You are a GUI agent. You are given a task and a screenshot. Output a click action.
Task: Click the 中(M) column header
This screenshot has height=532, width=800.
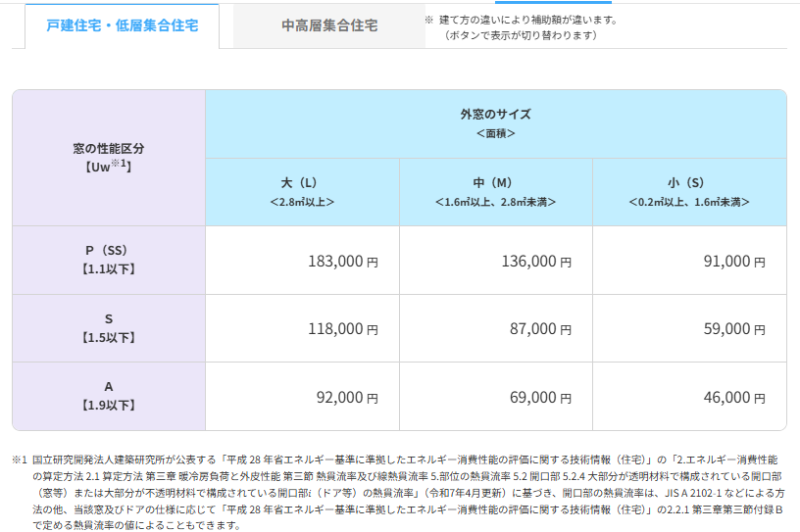(496, 192)
